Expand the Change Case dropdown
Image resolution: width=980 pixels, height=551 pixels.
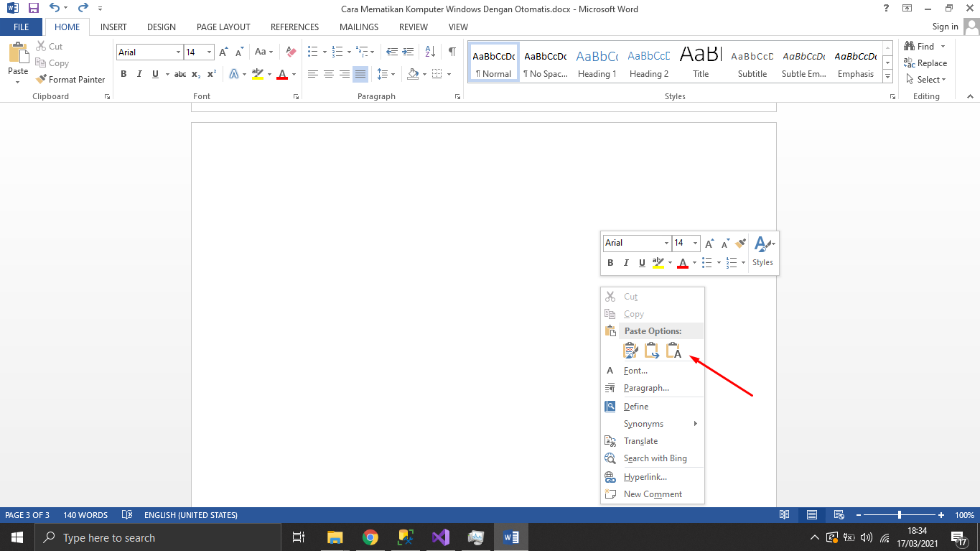(263, 52)
